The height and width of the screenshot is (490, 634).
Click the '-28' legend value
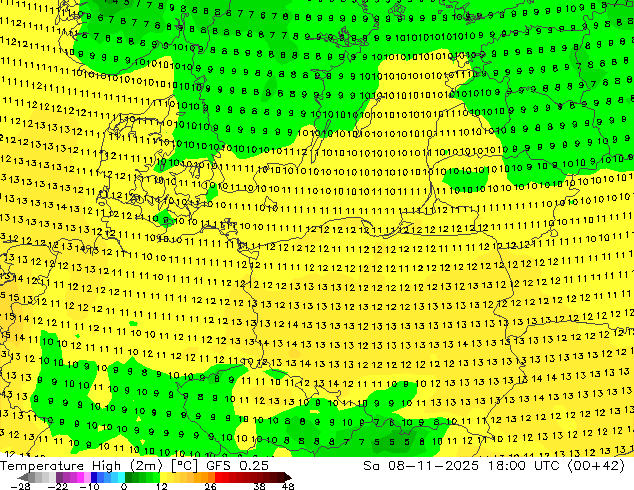[x=20, y=486]
